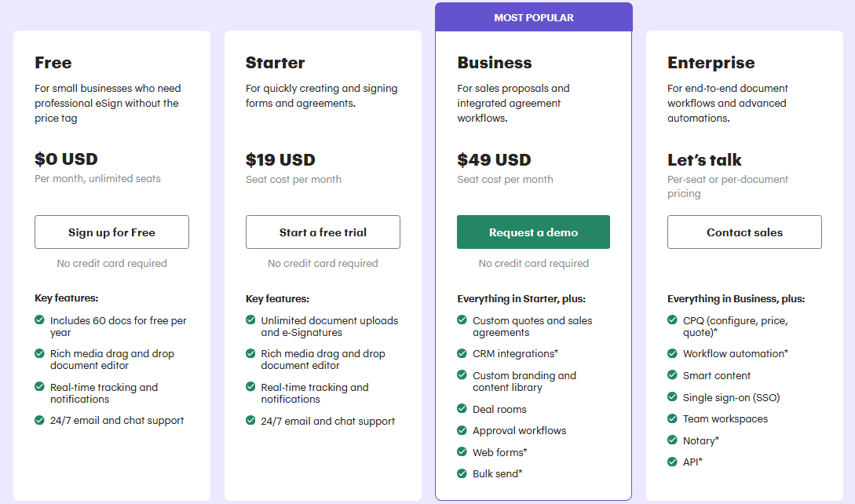
Task: Select the "Let's talk" pricing label
Action: coord(704,159)
